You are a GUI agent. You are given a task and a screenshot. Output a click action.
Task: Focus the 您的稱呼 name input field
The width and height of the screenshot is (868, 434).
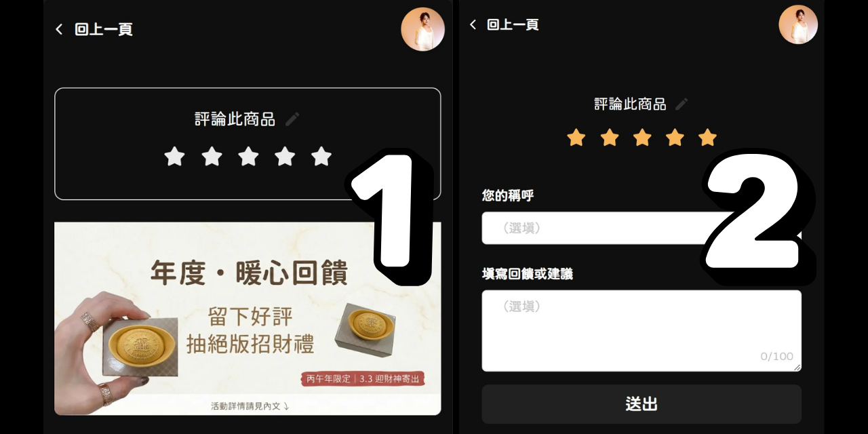tap(642, 228)
